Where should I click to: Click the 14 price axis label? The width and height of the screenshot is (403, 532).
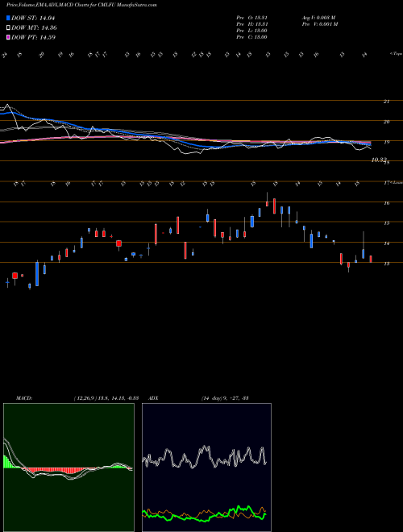[386, 243]
